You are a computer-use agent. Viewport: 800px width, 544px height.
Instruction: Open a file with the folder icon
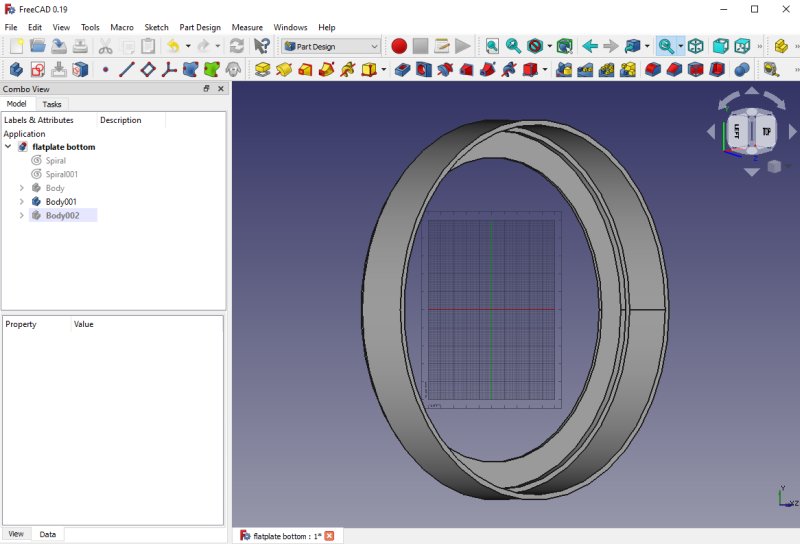pyautogui.click(x=37, y=46)
